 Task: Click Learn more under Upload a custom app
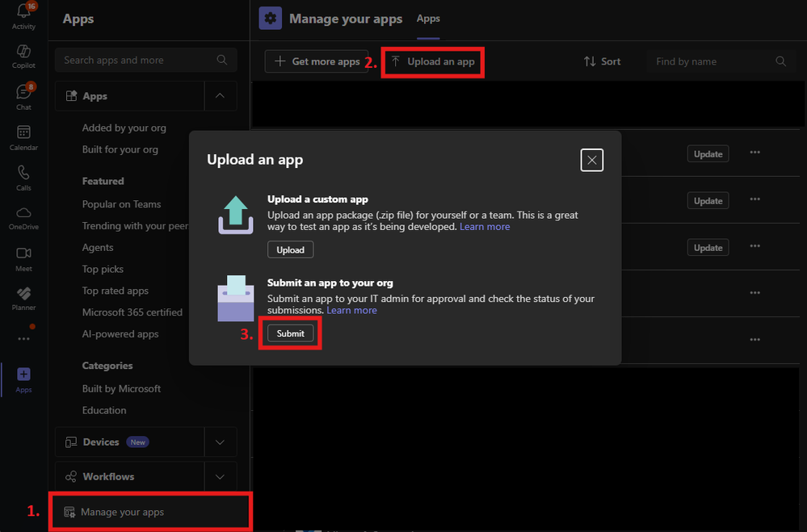(485, 226)
